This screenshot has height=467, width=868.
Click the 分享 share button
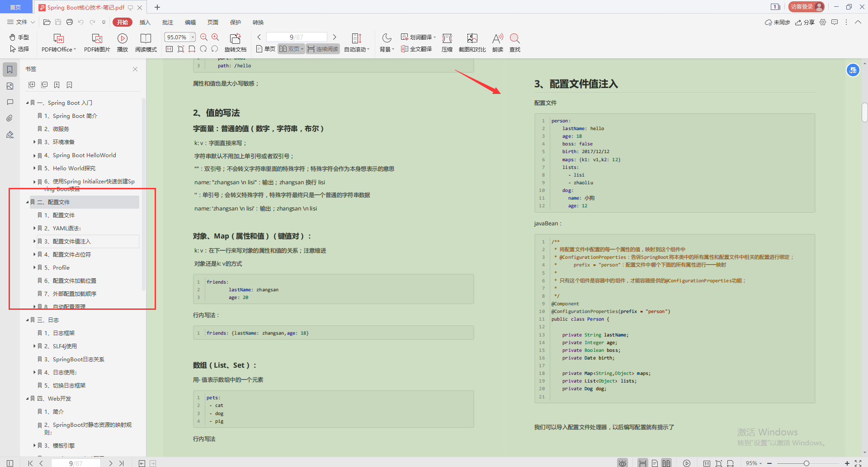tap(805, 22)
